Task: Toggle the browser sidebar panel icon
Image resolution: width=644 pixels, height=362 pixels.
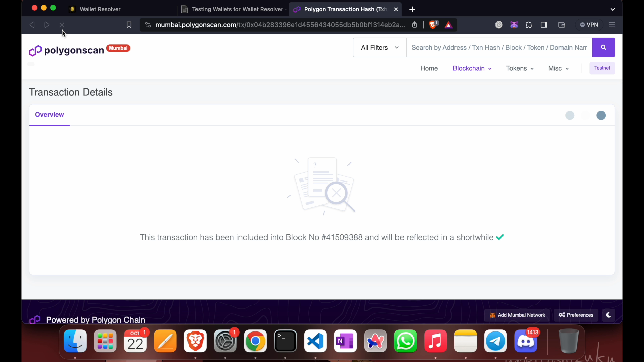Action: coord(544,25)
